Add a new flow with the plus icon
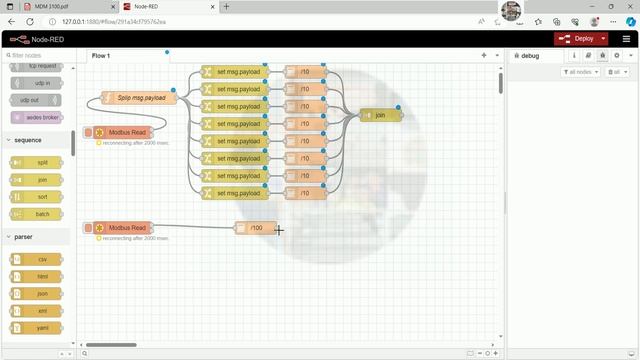640x360 pixels. coord(484,56)
